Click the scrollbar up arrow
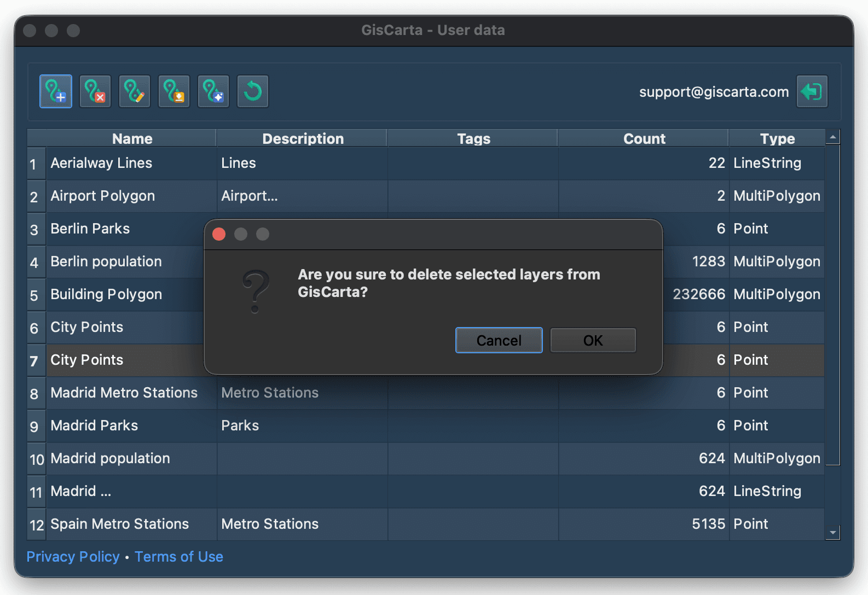 (832, 137)
